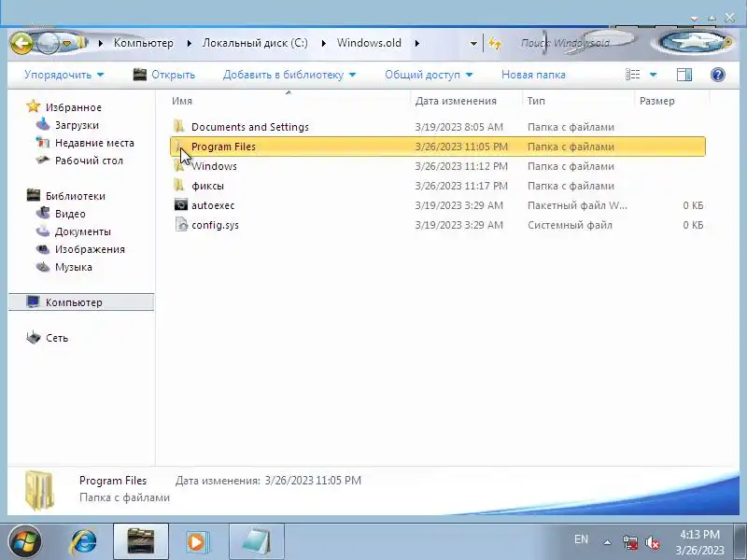Click the Show desktop strip
The height and width of the screenshot is (560, 747).
(740, 541)
